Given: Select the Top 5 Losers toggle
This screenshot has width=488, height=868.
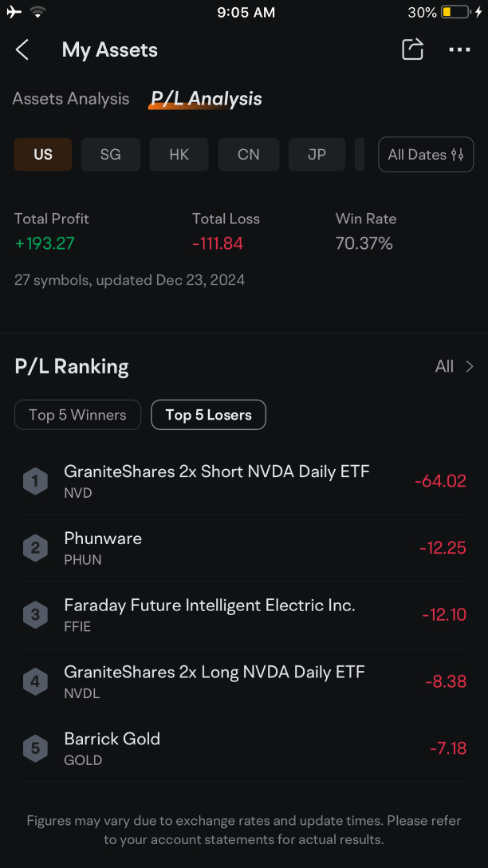Looking at the screenshot, I should [209, 415].
